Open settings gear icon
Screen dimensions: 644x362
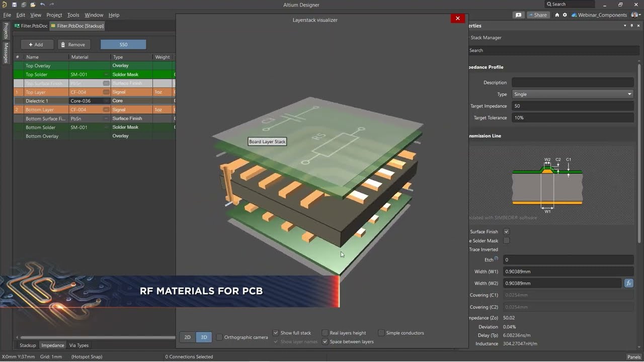pyautogui.click(x=565, y=15)
